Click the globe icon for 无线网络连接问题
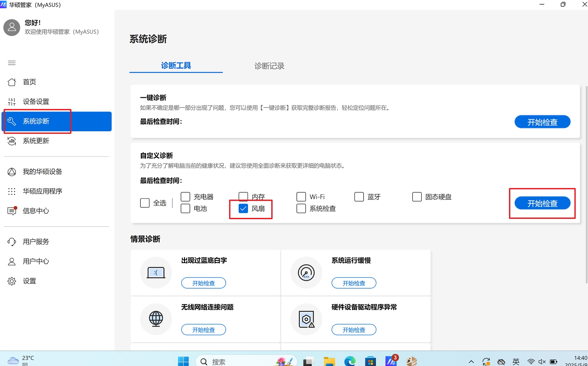Screen dimensions: 588x366 click(x=156, y=319)
